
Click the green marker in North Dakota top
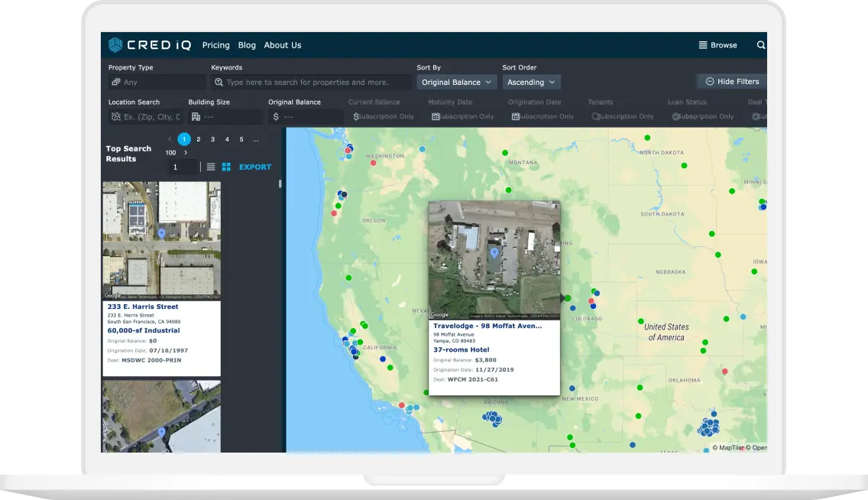coord(647,138)
